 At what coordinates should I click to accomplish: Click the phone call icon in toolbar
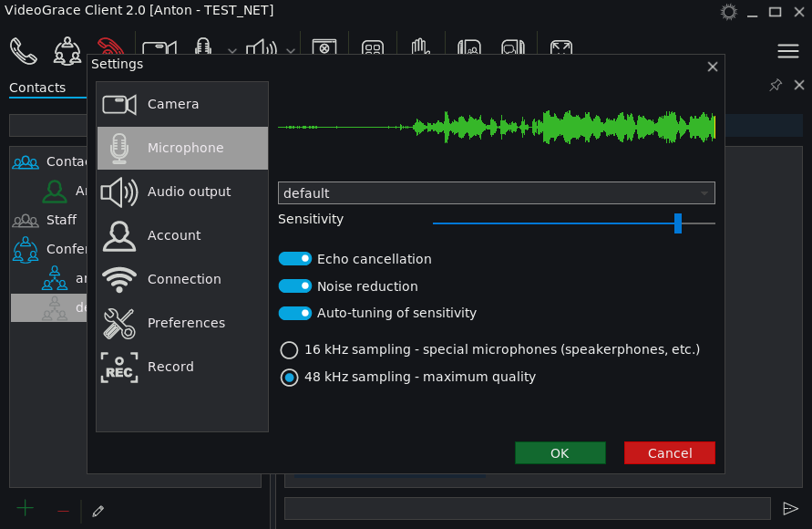pyautogui.click(x=24, y=51)
